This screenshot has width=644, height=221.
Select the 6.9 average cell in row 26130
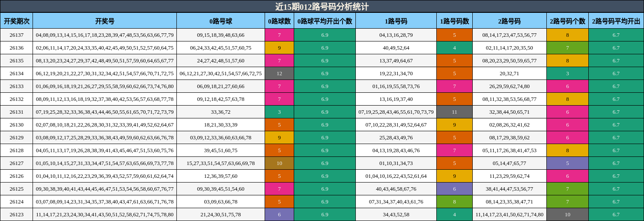coord(325,125)
